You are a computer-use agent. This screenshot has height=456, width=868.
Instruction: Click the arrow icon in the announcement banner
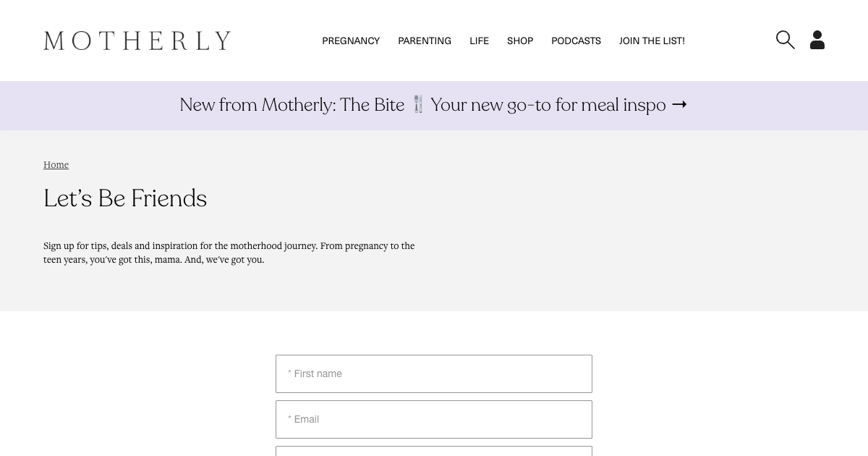tap(678, 105)
